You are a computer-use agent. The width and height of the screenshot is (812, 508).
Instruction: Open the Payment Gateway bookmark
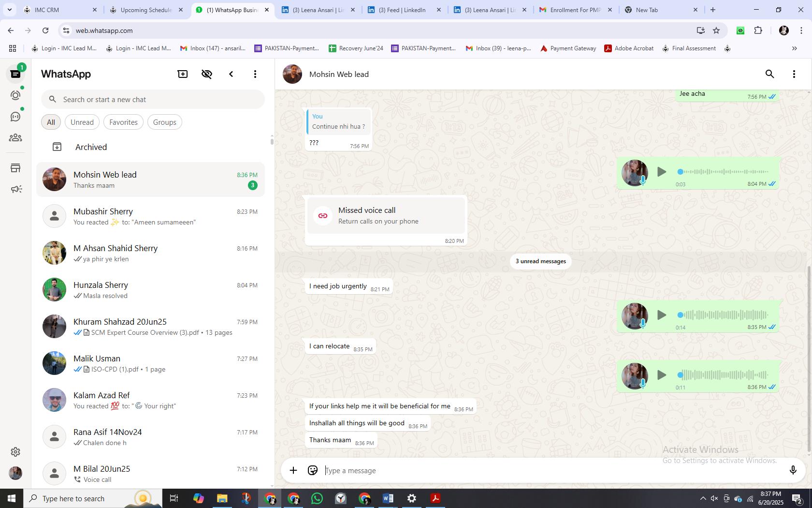pyautogui.click(x=568, y=48)
